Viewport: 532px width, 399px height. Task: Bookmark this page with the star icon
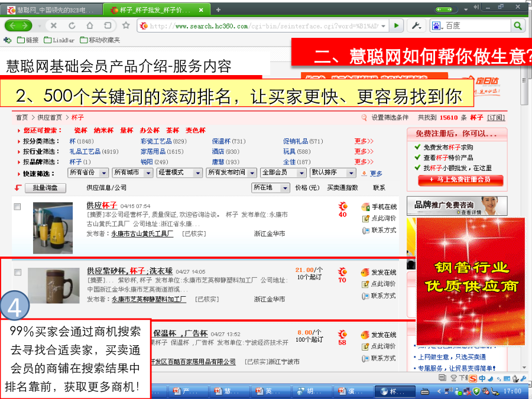coord(126,25)
